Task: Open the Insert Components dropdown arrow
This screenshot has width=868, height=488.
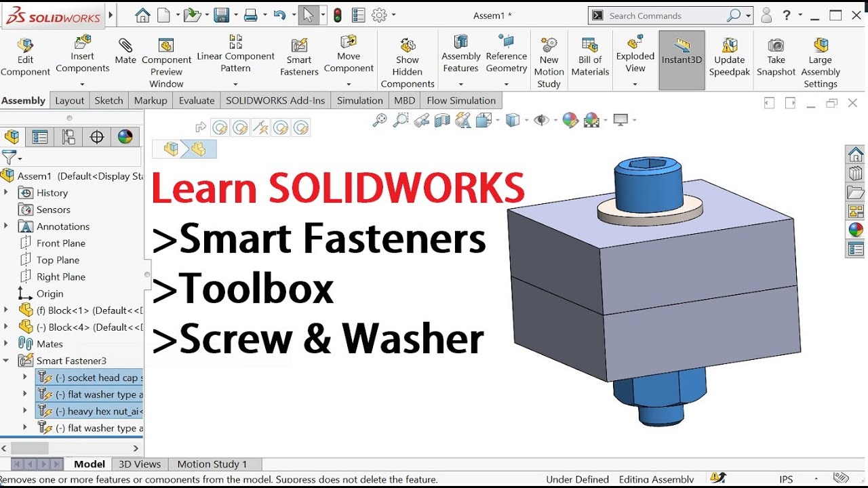Action: [82, 85]
